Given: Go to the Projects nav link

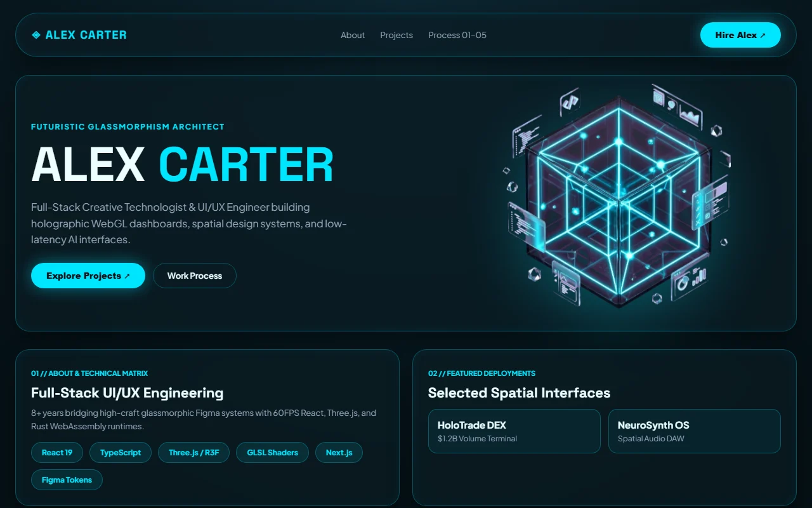Looking at the screenshot, I should tap(396, 35).
